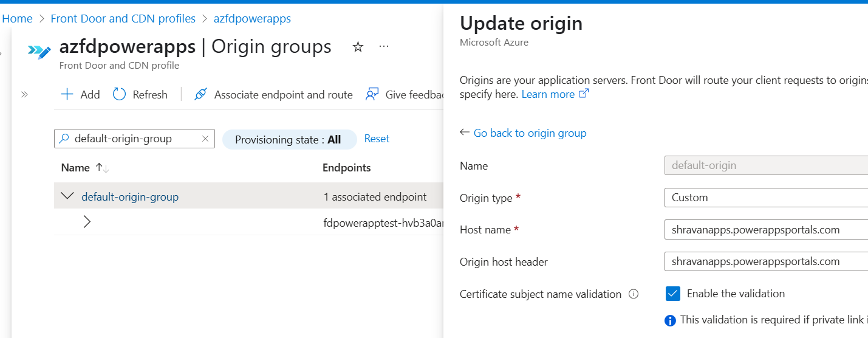Click the circular Refresh icon

[x=120, y=95]
